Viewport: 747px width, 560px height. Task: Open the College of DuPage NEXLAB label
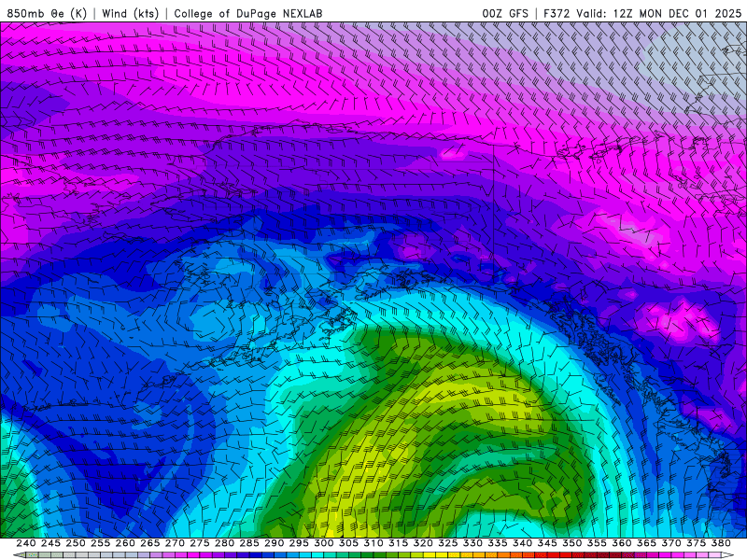[x=248, y=13]
